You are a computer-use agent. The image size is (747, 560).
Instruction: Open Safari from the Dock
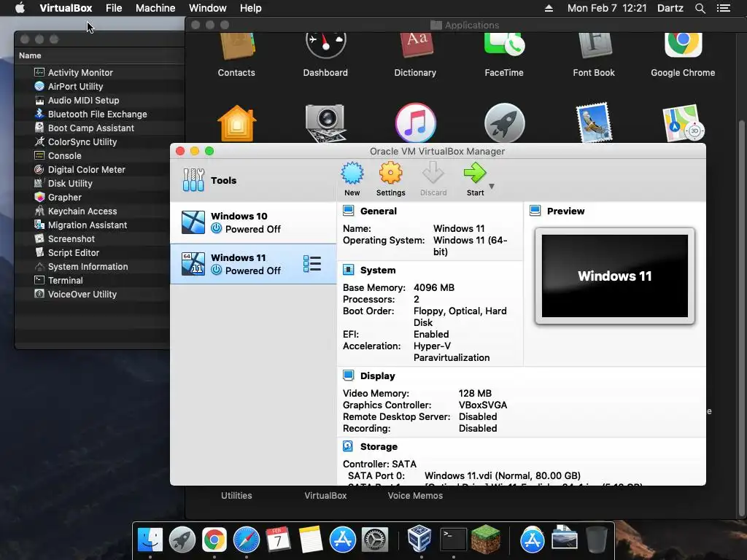pyautogui.click(x=247, y=540)
